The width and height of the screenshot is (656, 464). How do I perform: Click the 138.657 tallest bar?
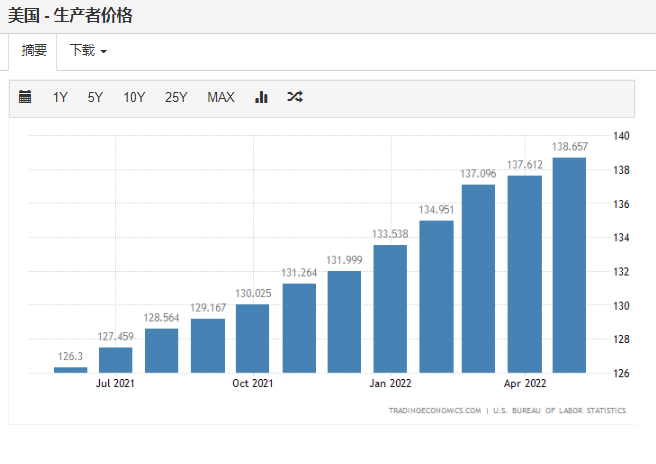pyautogui.click(x=569, y=265)
